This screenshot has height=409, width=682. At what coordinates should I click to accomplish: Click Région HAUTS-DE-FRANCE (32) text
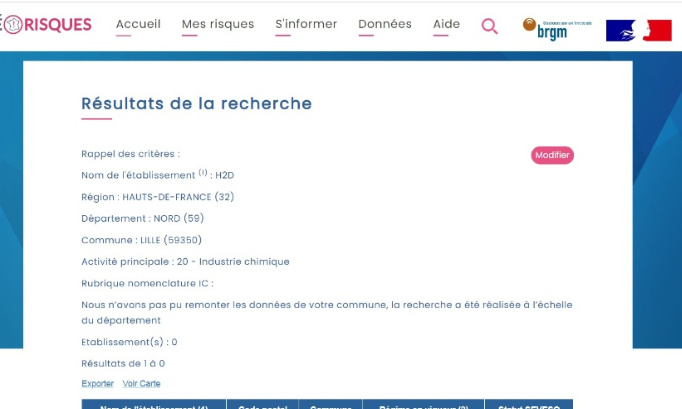[x=157, y=197]
